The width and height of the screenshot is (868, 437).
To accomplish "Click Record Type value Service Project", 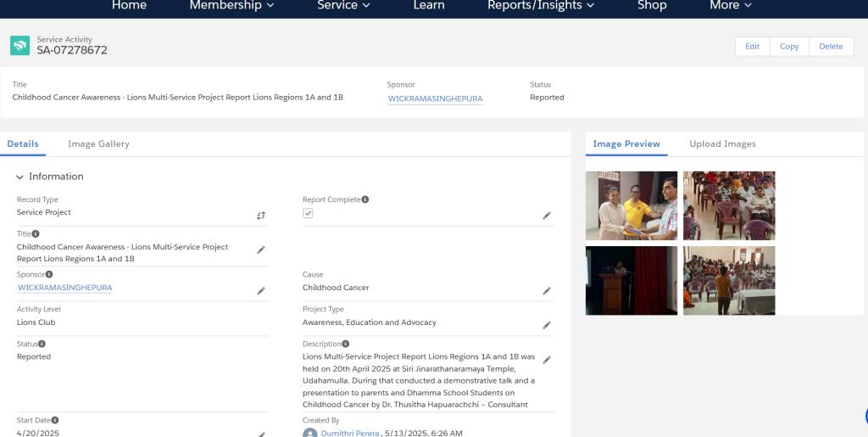I will [x=44, y=212].
